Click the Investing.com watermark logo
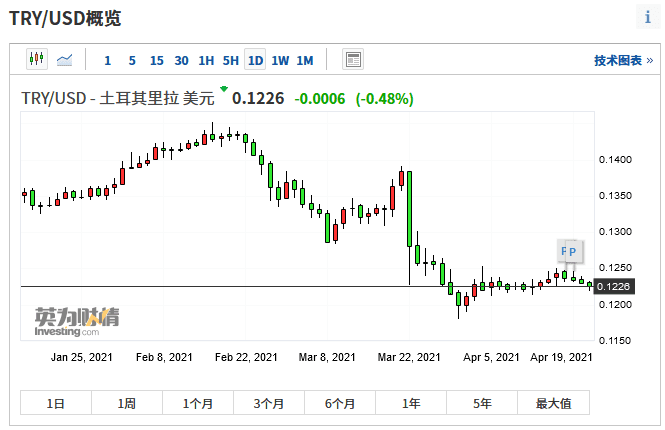This screenshot has height=430, width=665. click(x=76, y=321)
